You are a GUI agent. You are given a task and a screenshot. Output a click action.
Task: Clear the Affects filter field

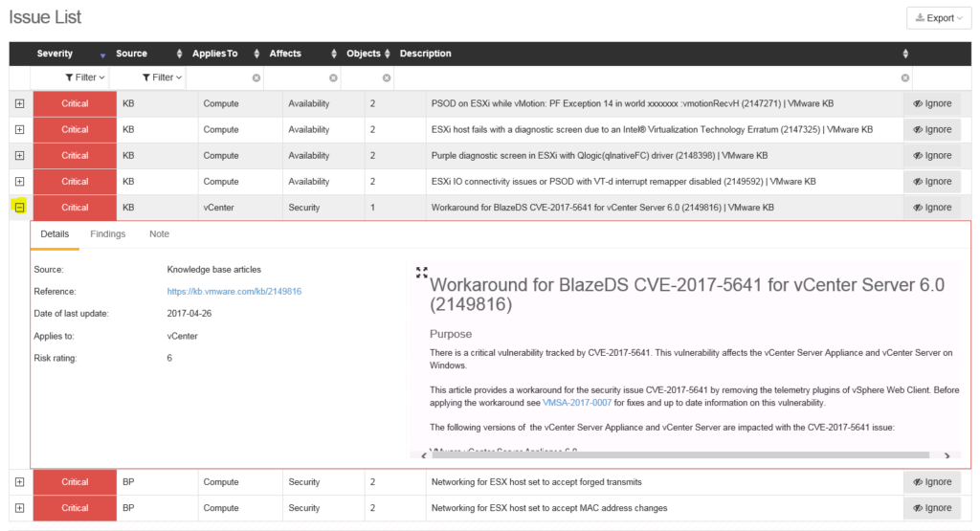pos(333,78)
